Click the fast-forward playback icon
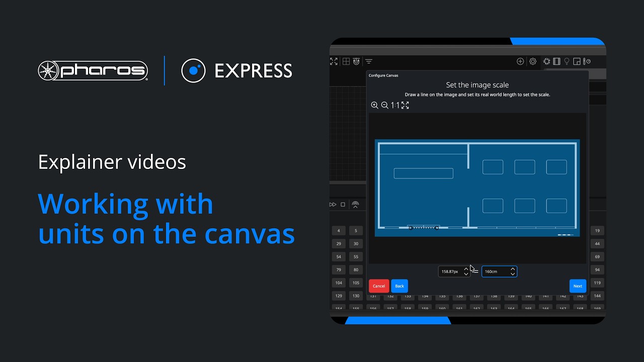This screenshot has height=362, width=644. point(333,205)
